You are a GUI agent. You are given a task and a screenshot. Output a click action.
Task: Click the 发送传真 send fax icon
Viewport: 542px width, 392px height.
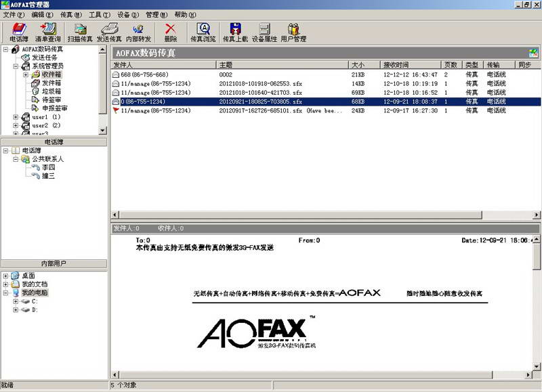(110, 32)
